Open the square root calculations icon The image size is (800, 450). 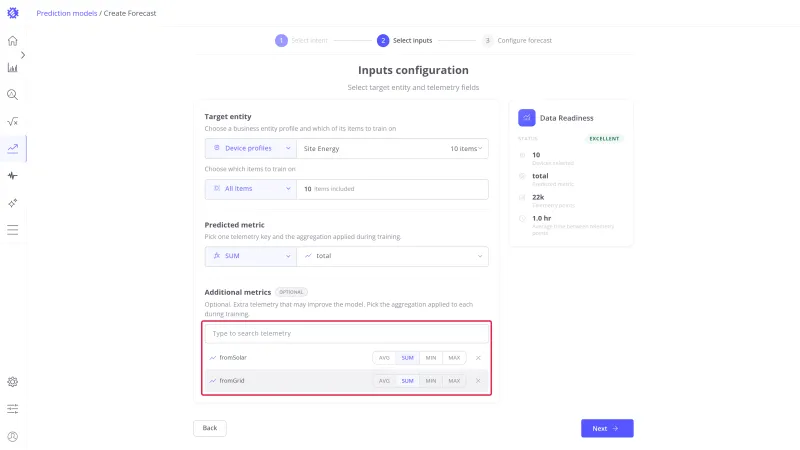point(13,121)
